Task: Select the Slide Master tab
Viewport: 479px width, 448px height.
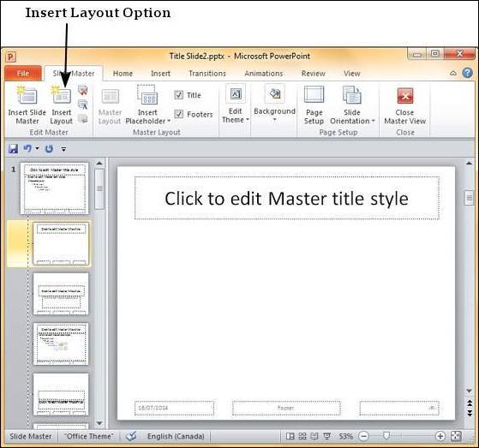Action: point(74,74)
